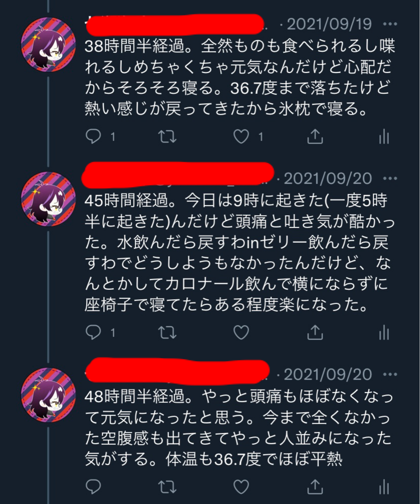Retweet the 45時間経過 tweet
This screenshot has height=504, width=420.
tap(167, 333)
